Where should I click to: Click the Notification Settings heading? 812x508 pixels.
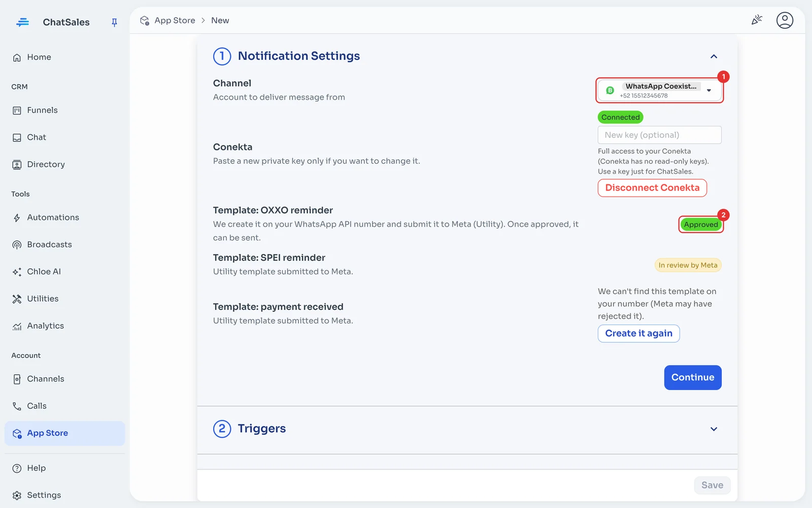pos(299,56)
